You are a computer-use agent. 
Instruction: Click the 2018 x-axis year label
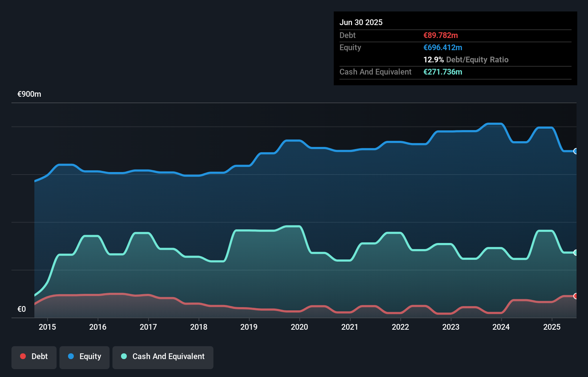[x=199, y=327]
